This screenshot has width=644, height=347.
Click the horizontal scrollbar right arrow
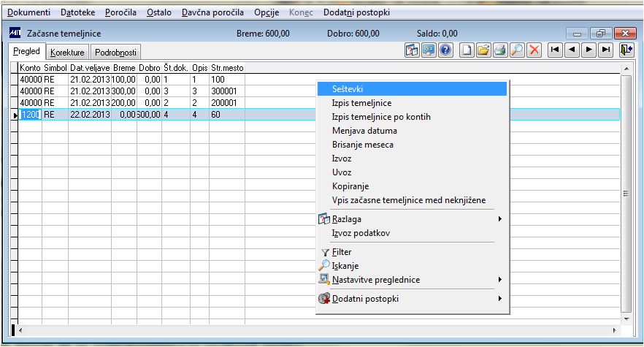click(x=615, y=330)
